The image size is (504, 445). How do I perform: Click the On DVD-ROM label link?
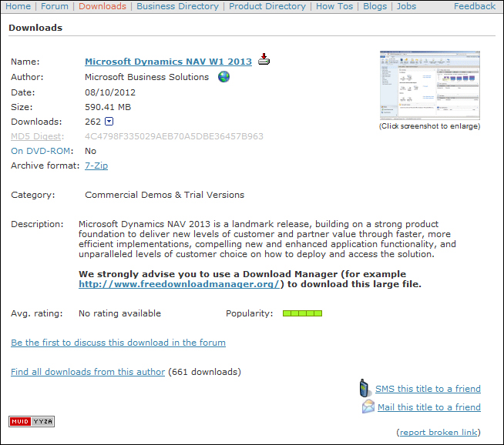click(x=41, y=151)
